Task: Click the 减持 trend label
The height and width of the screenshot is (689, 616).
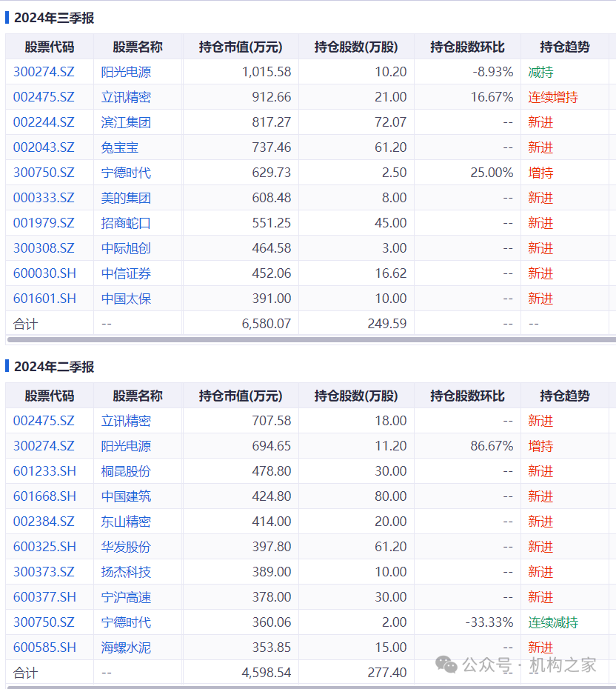Action: (540, 72)
